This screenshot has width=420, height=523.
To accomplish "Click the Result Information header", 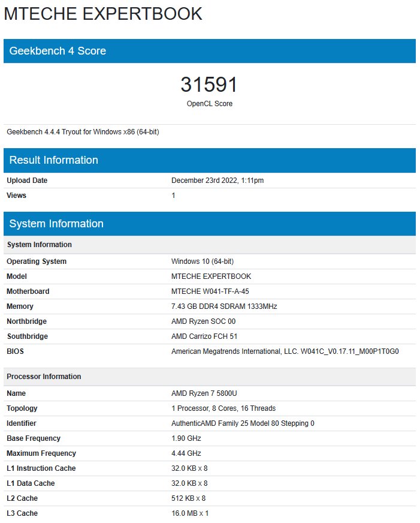I will 210,160.
